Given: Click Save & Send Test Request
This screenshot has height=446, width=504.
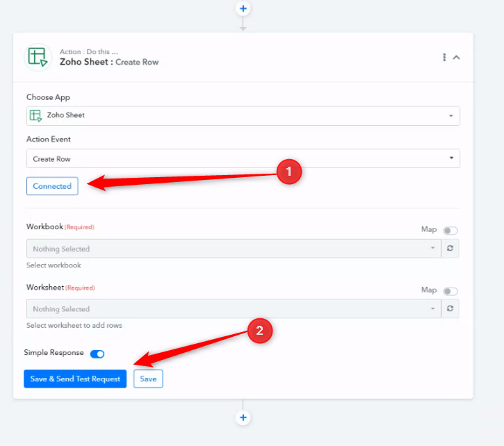Looking at the screenshot, I should (75, 379).
